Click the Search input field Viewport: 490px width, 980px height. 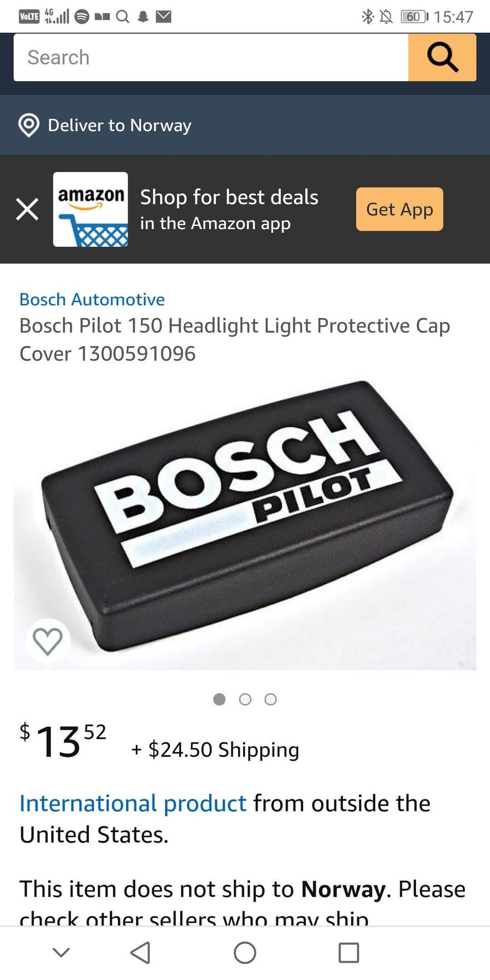211,57
